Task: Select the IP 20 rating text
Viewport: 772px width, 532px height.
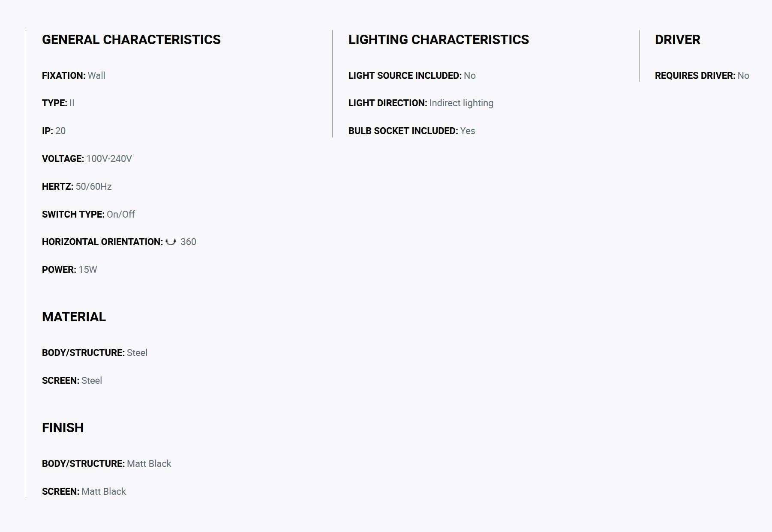Action: (x=54, y=131)
